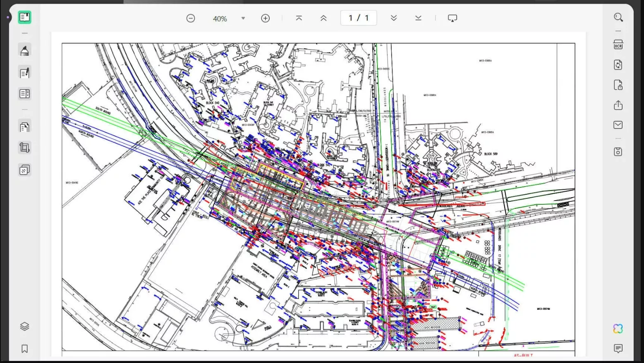
Task: Select the Crop pages tool
Action: pos(24,147)
